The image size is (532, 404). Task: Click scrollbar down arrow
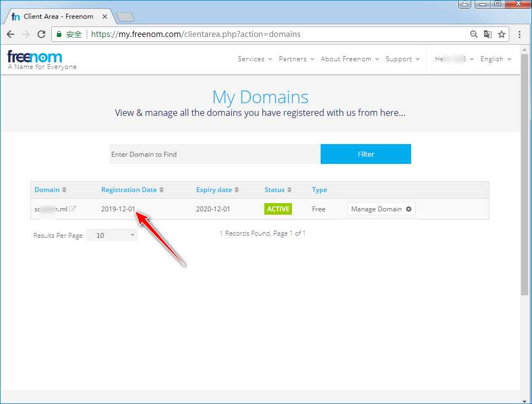click(x=524, y=401)
